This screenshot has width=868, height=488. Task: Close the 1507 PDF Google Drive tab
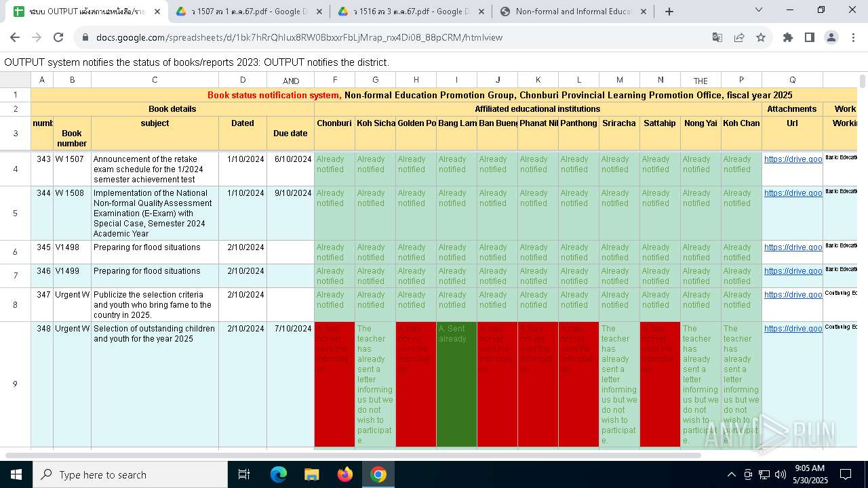[319, 12]
